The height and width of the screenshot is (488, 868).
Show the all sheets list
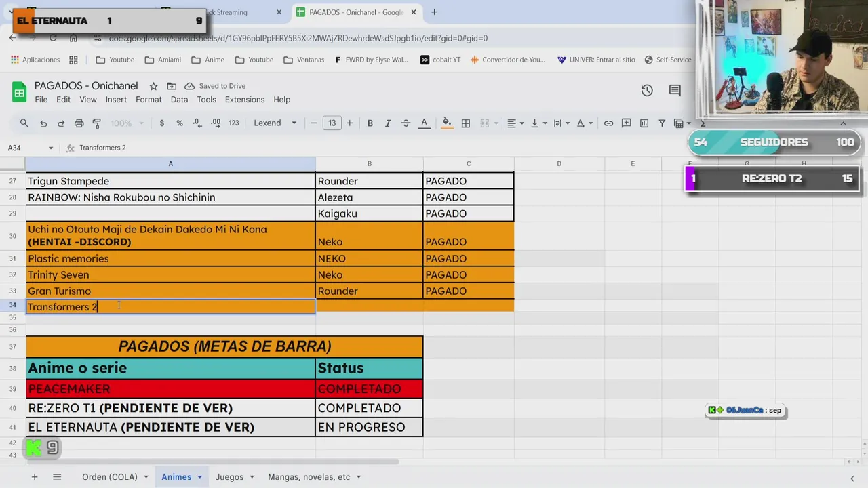point(57,477)
